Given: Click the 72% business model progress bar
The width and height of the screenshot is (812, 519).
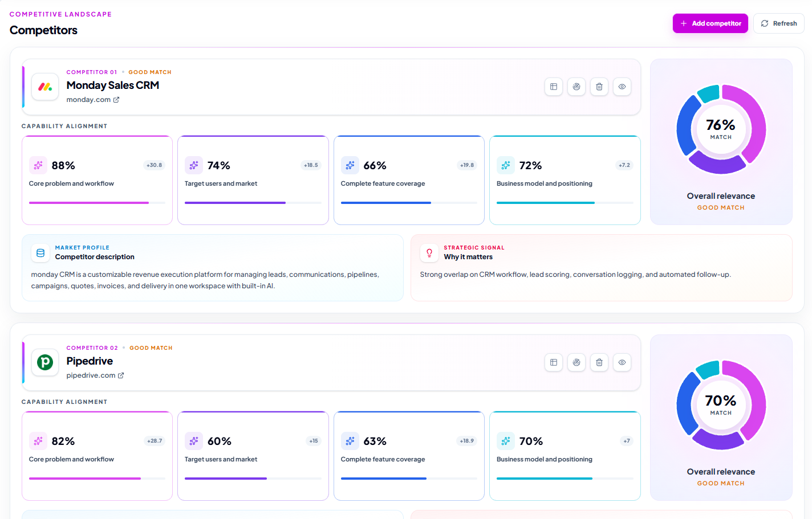Looking at the screenshot, I should pyautogui.click(x=565, y=203).
